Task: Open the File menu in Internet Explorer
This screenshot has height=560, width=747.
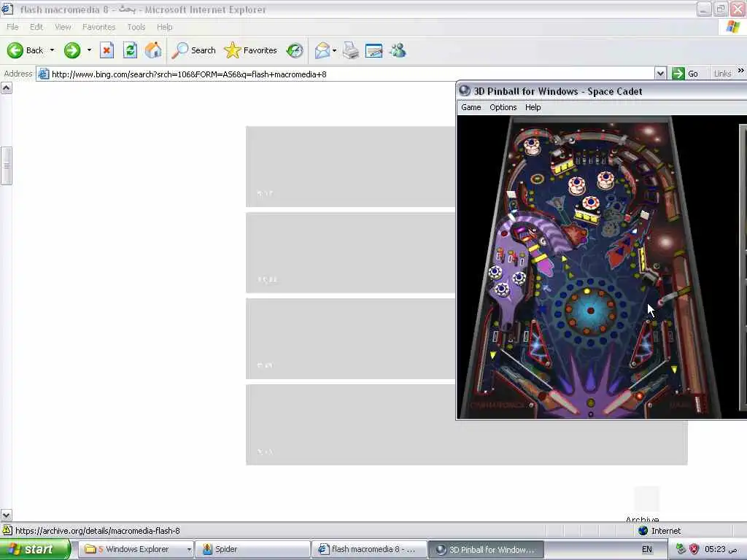Action: click(x=13, y=27)
